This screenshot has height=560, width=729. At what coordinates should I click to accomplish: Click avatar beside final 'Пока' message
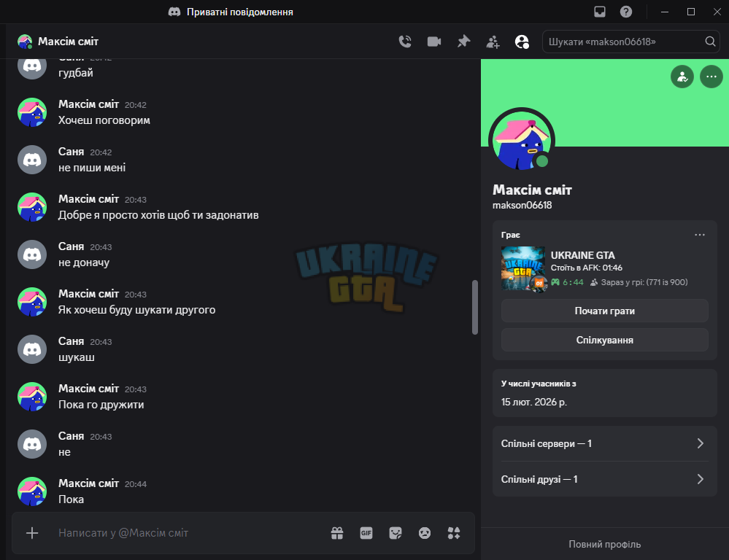click(x=32, y=491)
